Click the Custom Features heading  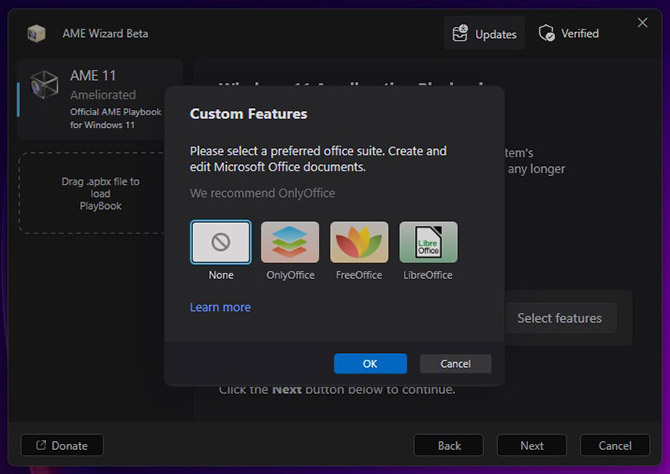click(248, 114)
